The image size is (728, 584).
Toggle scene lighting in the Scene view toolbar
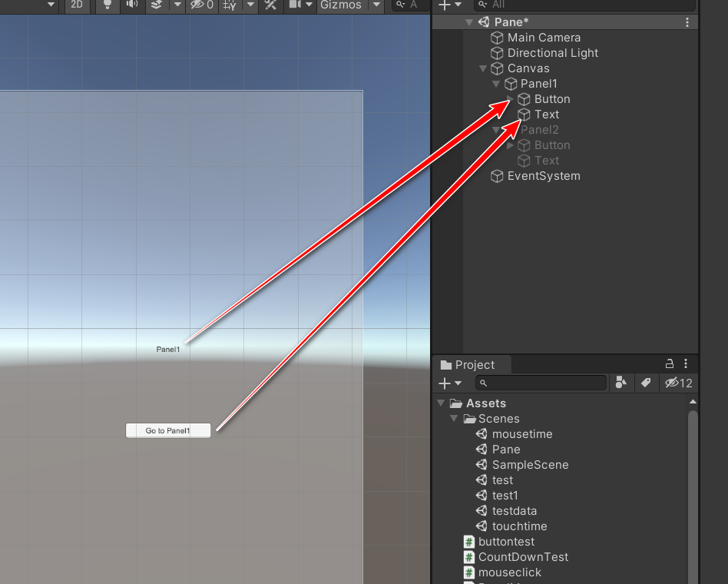(x=107, y=6)
